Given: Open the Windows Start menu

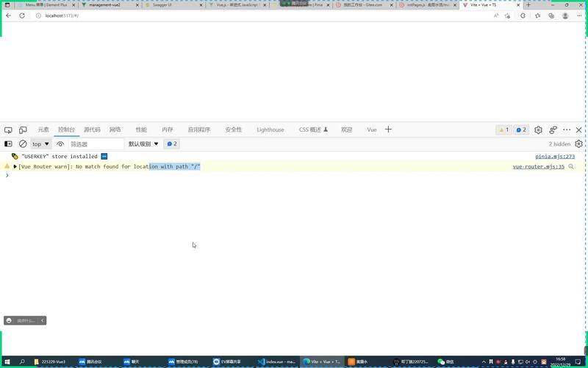Looking at the screenshot, I should pyautogui.click(x=7, y=361).
